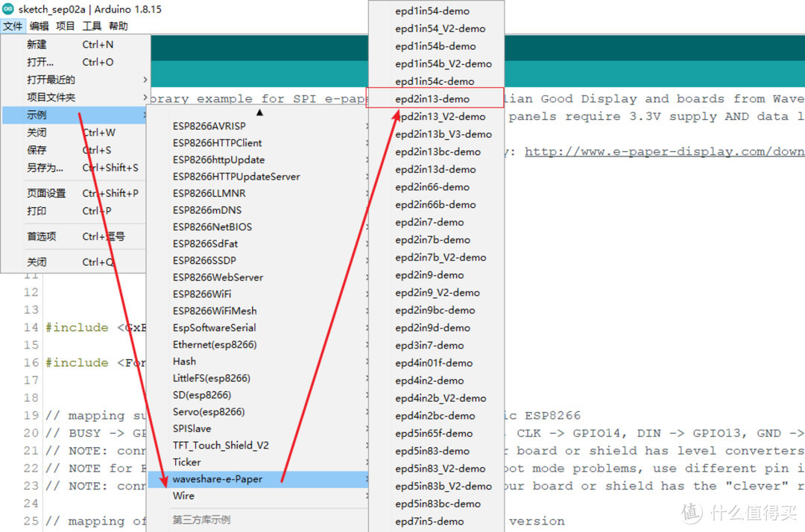Expand ESP8266NetBIOS examples
Screen dimensions: 805x532
point(258,227)
